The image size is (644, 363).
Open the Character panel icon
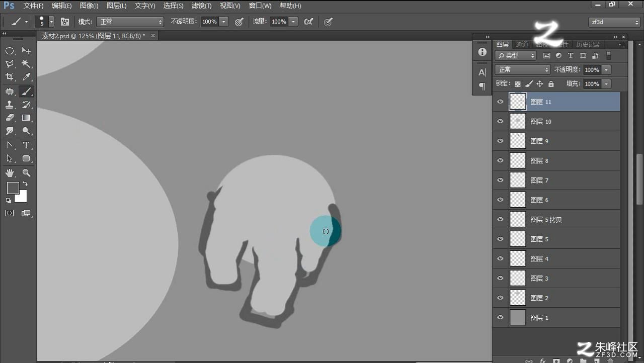482,72
